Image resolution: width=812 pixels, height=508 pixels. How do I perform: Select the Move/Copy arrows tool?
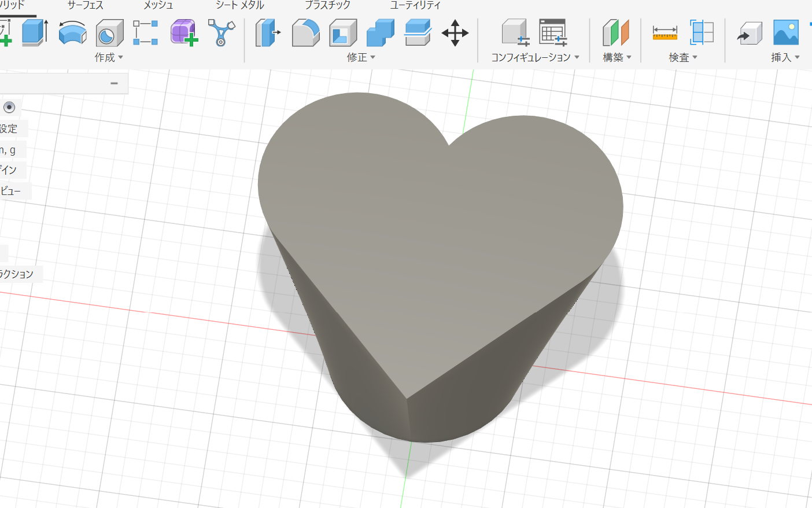[x=455, y=33]
